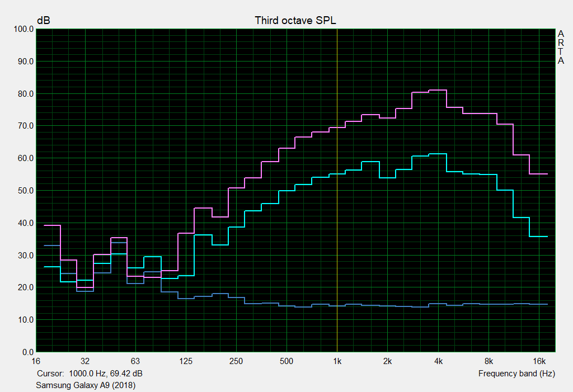
Task: Click the 30.0 y-axis value
Action: pos(26,256)
